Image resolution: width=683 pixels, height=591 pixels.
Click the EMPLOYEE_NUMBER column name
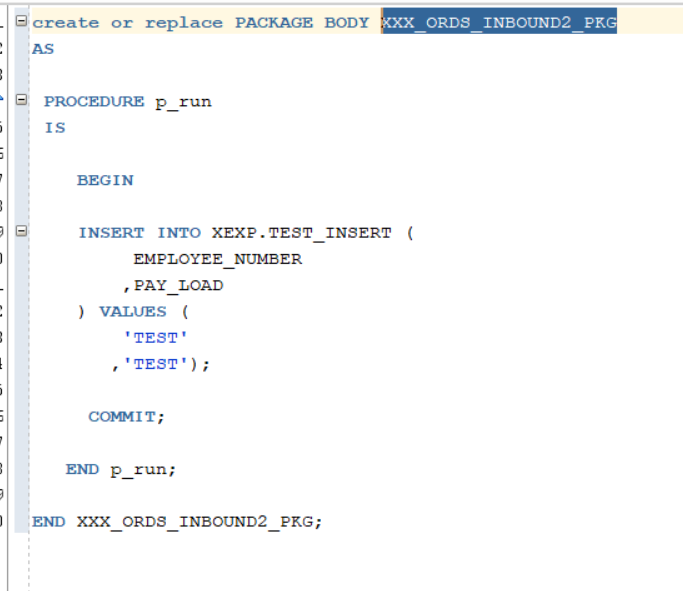(x=217, y=259)
